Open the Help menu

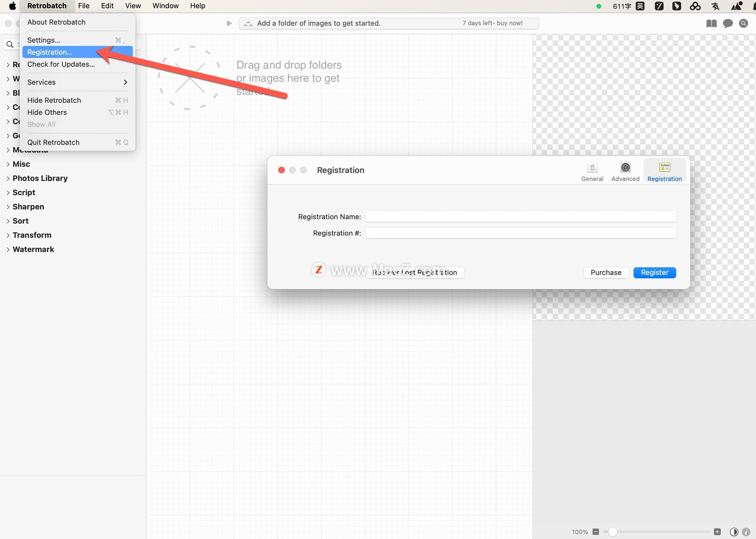[x=198, y=6]
